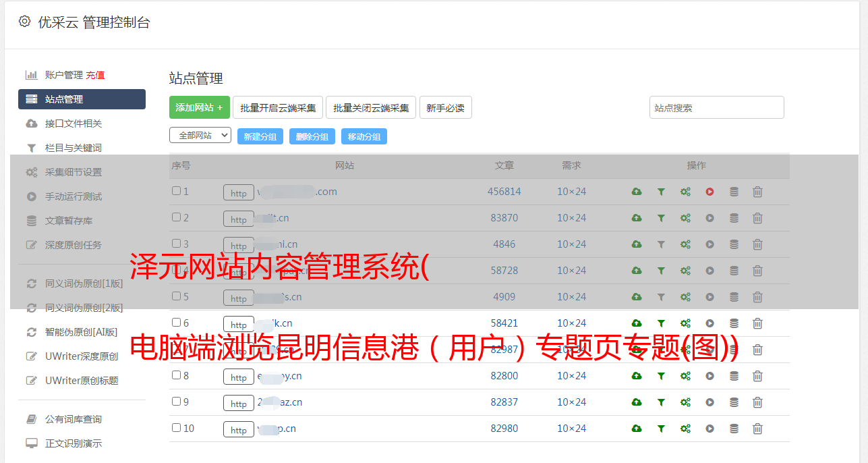The image size is (868, 463).
Task: Click trash icon in the 58728 row
Action: pos(757,271)
